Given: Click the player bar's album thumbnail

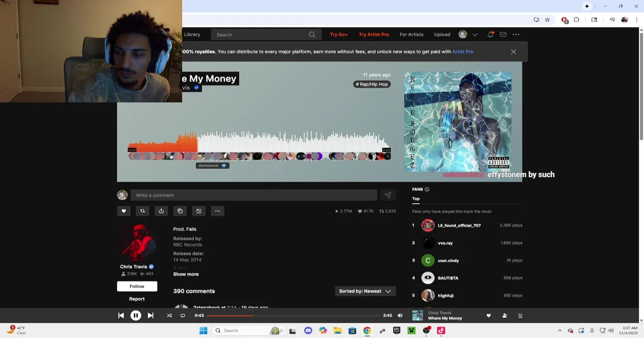Looking at the screenshot, I should pyautogui.click(x=418, y=315).
